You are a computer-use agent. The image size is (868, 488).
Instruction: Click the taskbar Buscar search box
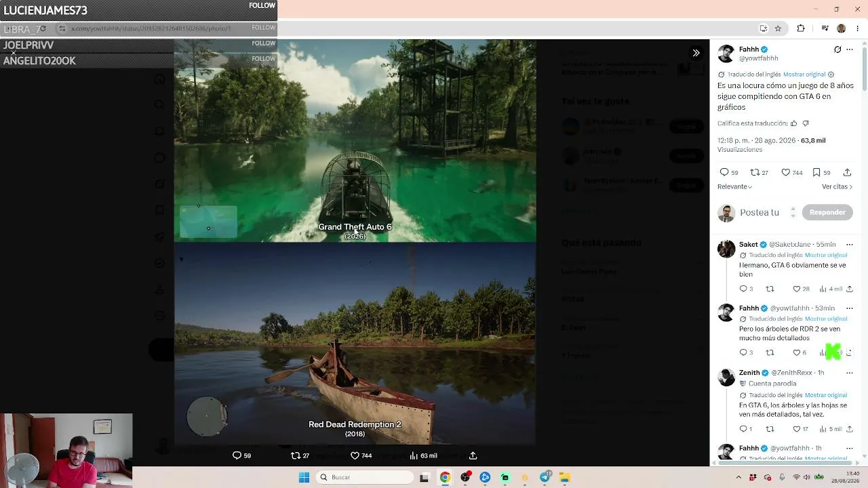point(365,477)
